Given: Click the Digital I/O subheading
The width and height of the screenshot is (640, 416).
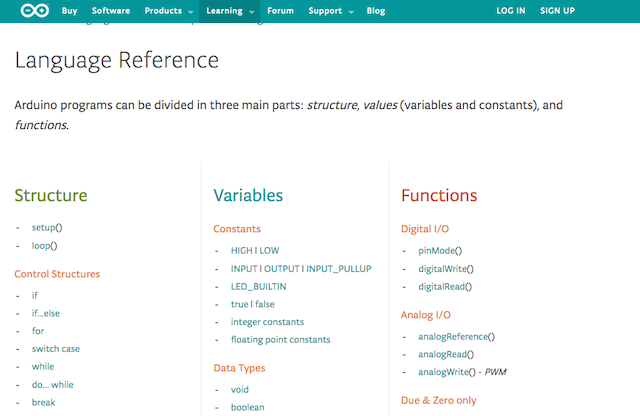Looking at the screenshot, I should 424,229.
